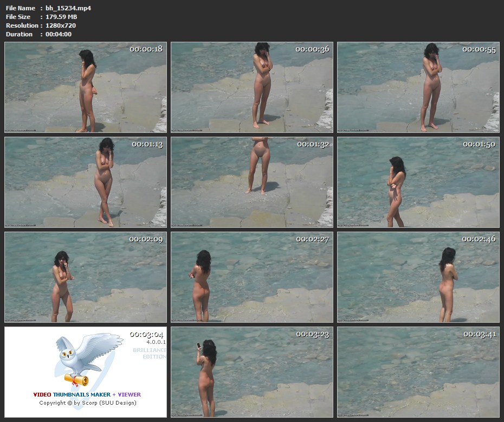The image size is (504, 422).
Task: Click the 1280x720 resolution value
Action: (x=61, y=25)
